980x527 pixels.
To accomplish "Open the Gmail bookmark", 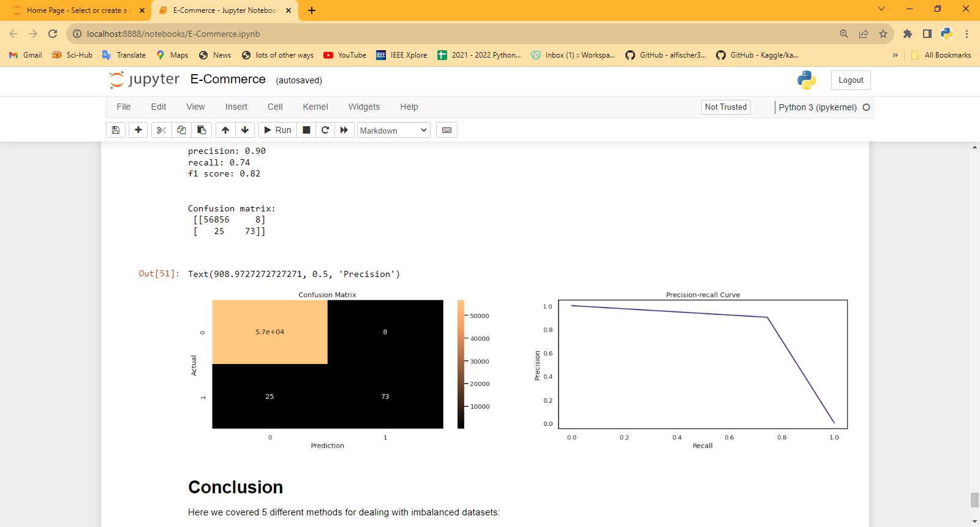I will [x=26, y=55].
